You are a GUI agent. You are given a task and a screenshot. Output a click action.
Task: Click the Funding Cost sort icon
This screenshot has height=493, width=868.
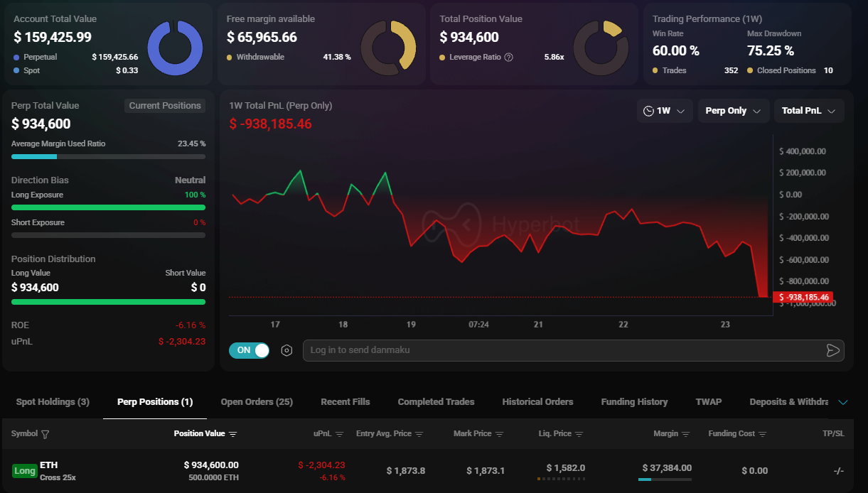(763, 434)
